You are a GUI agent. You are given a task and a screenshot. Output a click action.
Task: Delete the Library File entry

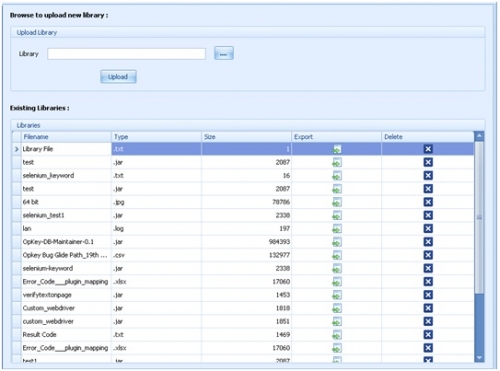[x=428, y=149]
